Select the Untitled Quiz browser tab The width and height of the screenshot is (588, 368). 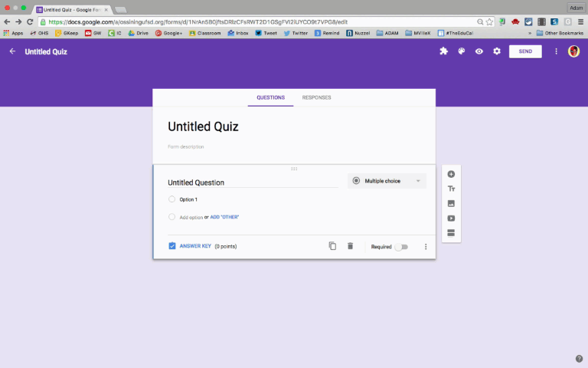click(x=71, y=10)
